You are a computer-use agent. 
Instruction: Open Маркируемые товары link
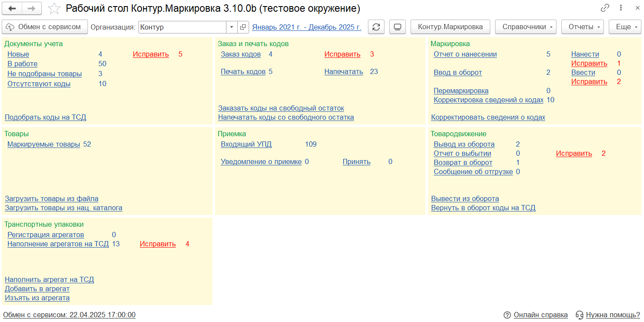coord(44,144)
